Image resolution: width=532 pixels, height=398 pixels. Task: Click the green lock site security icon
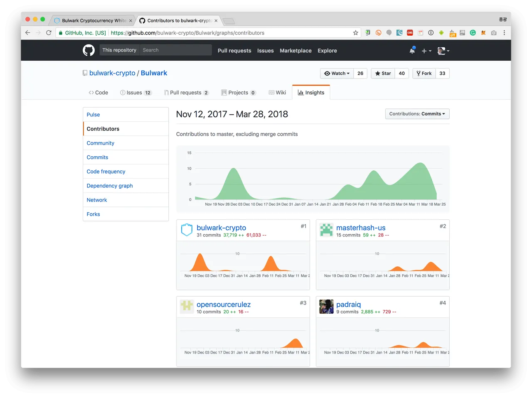tap(61, 33)
